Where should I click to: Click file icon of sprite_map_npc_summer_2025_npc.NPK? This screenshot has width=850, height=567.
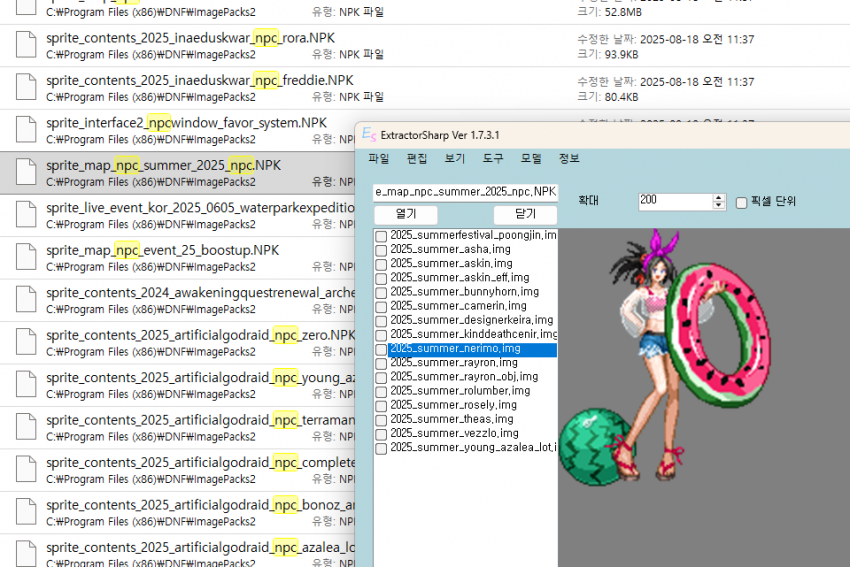click(25, 172)
